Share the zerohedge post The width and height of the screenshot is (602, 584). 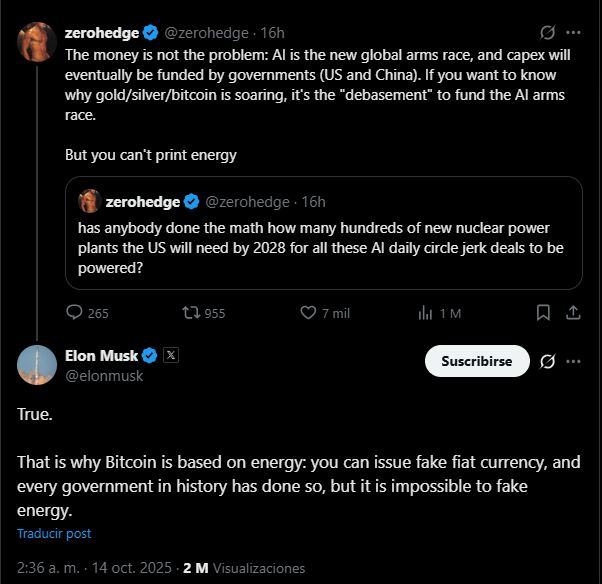(x=573, y=313)
